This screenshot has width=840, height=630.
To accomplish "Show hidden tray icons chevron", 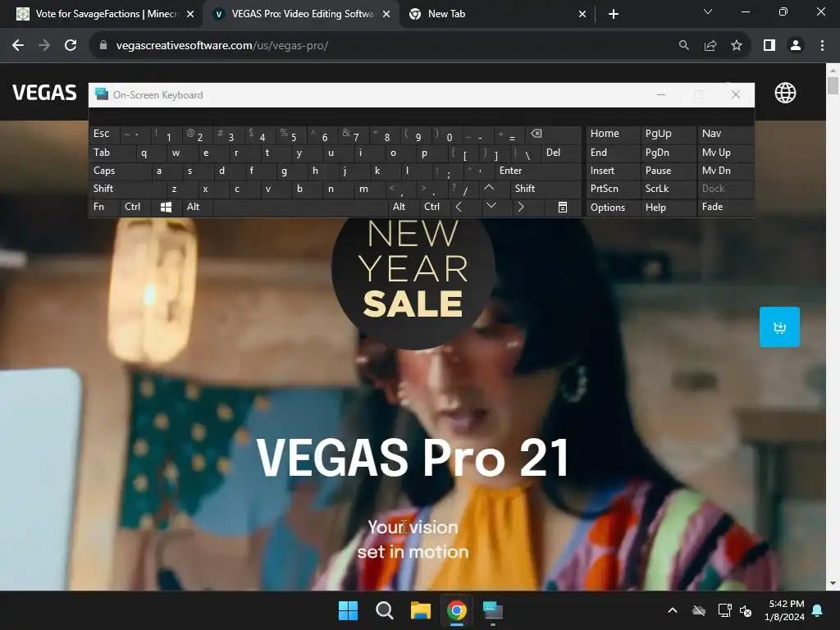I will click(x=673, y=610).
